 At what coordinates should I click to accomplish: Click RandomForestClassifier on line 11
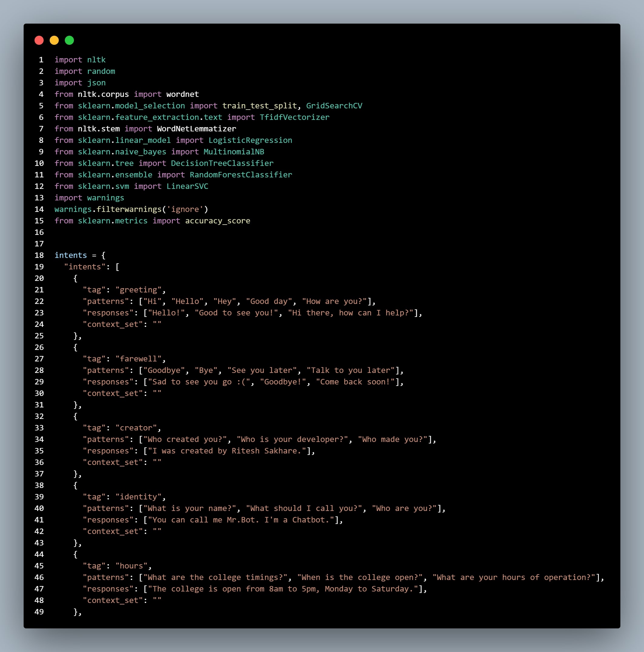241,175
